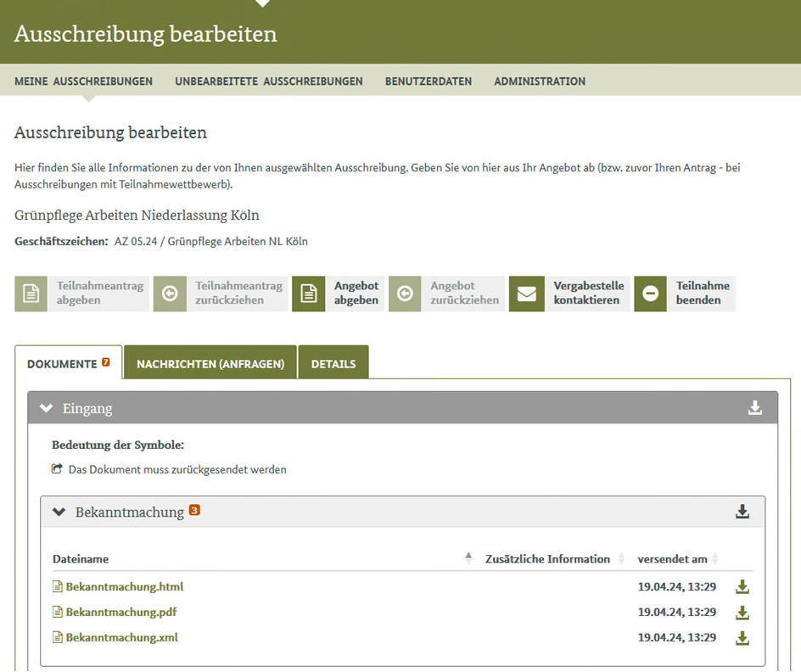This screenshot has width=801, height=672.
Task: Open Unbearbeitete Ausschreibungen menu
Action: coord(269,81)
